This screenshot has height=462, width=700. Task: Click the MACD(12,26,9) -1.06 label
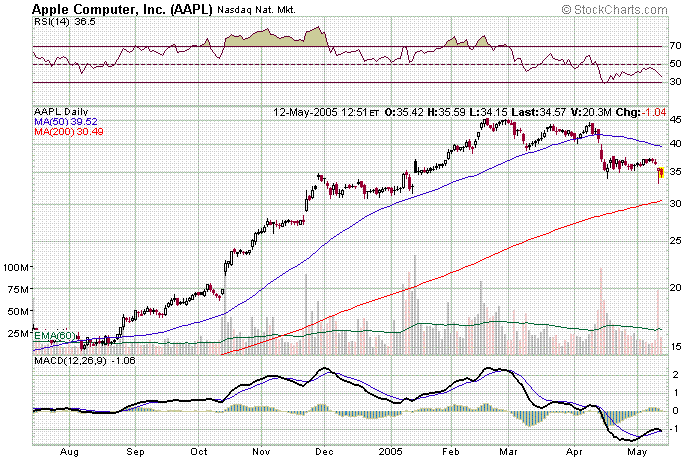click(x=84, y=361)
